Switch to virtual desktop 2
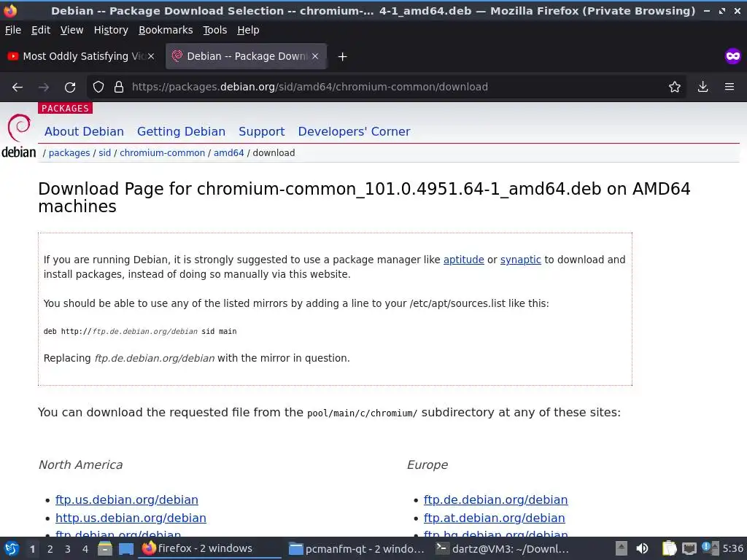Viewport: 747px width, 560px height. point(50,549)
